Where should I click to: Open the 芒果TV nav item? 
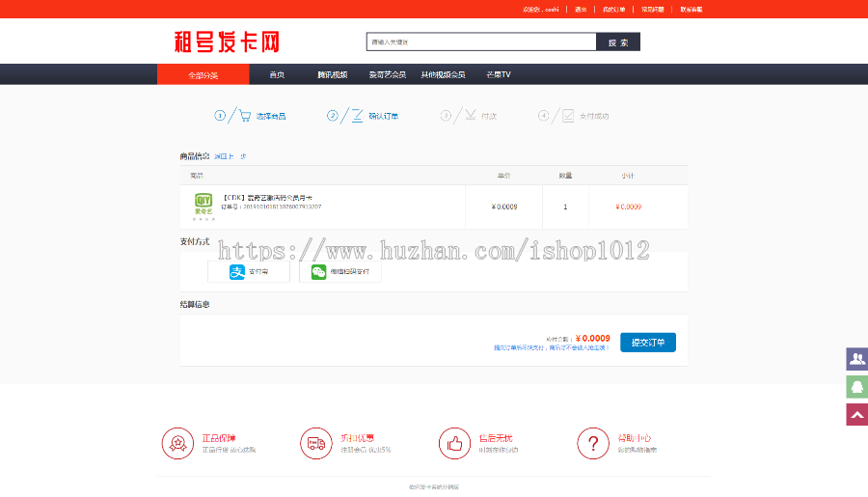[x=499, y=75]
